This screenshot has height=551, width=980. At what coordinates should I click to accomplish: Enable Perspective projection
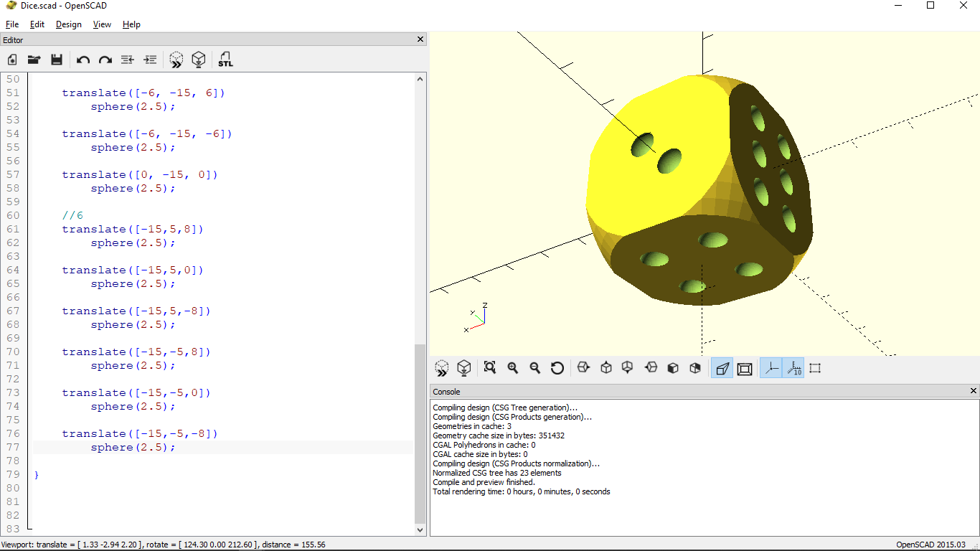click(x=722, y=368)
